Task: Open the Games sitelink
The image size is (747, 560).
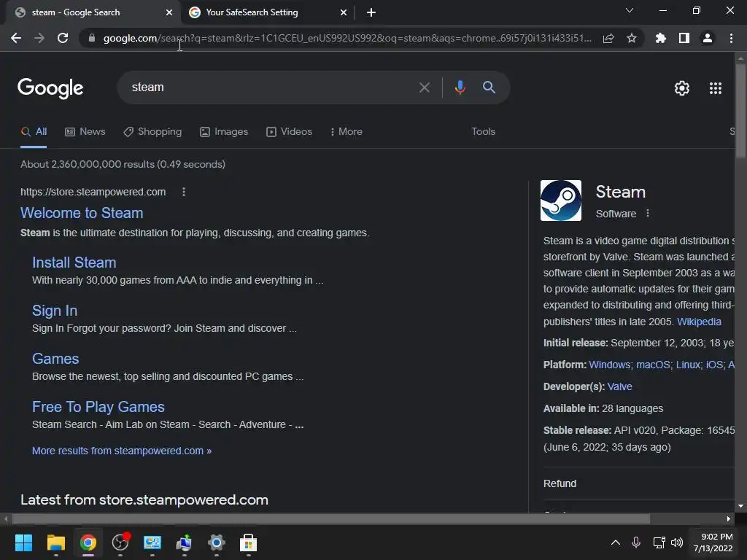Action: pyautogui.click(x=55, y=359)
